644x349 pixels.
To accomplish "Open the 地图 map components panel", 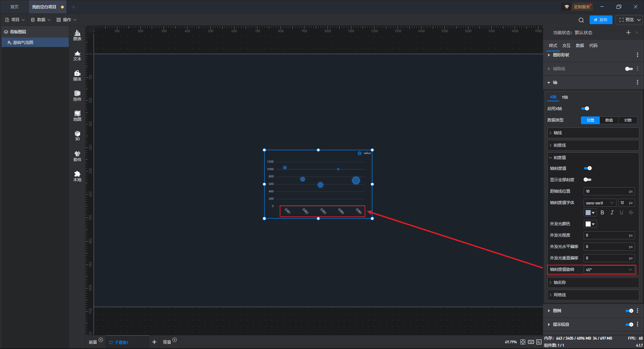I will 77,116.
